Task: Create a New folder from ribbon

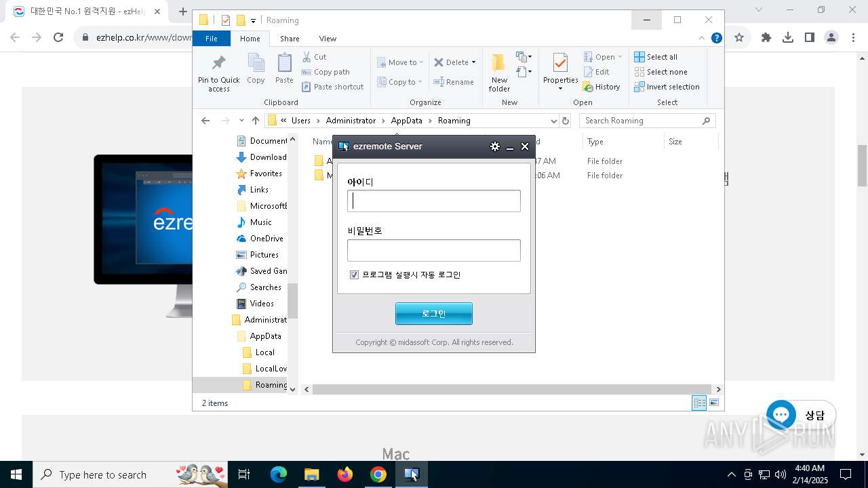Action: point(499,73)
